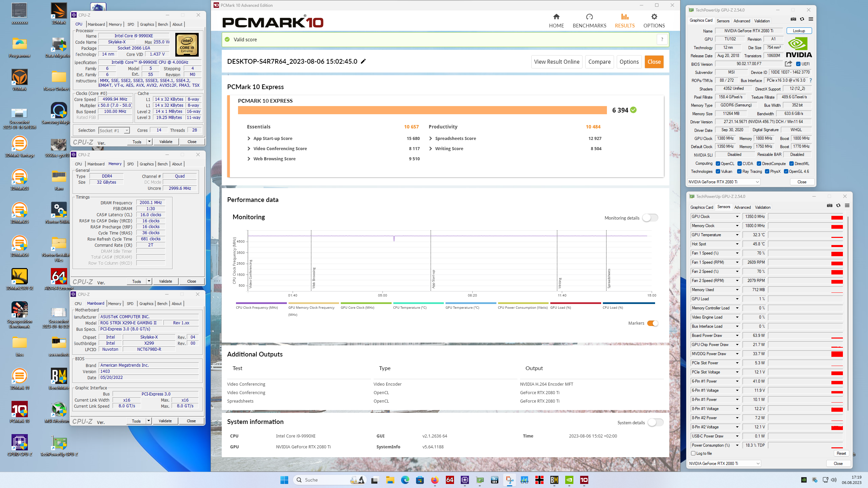The width and height of the screenshot is (868, 488).
Task: Open 3DMark Vantage desktop shortcut
Action: (19, 146)
